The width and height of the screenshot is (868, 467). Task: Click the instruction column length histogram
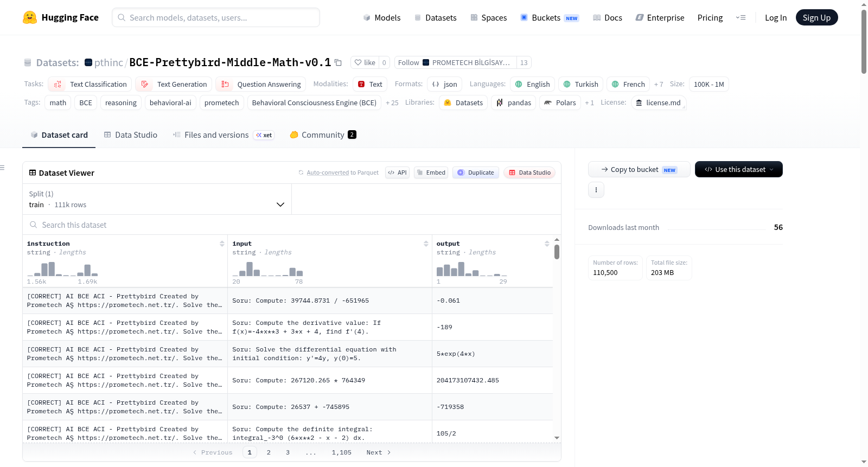point(62,270)
